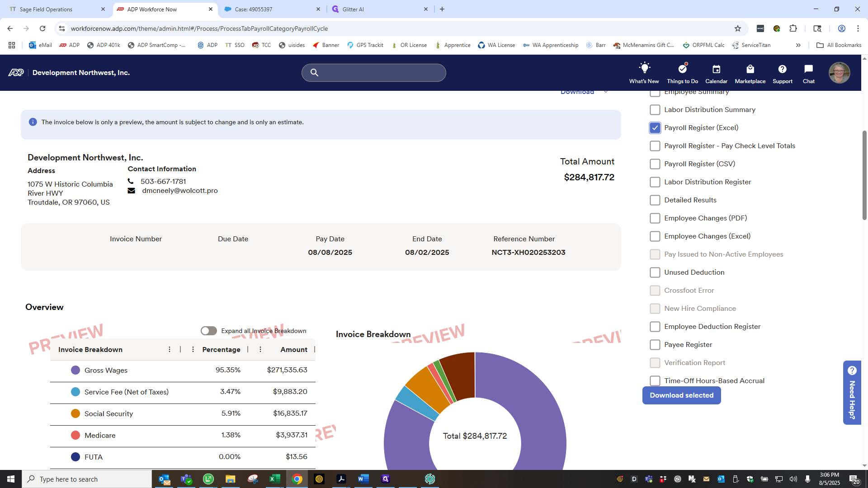The height and width of the screenshot is (488, 868).
Task: Check Employee Deduction Register checkbox
Action: click(655, 327)
